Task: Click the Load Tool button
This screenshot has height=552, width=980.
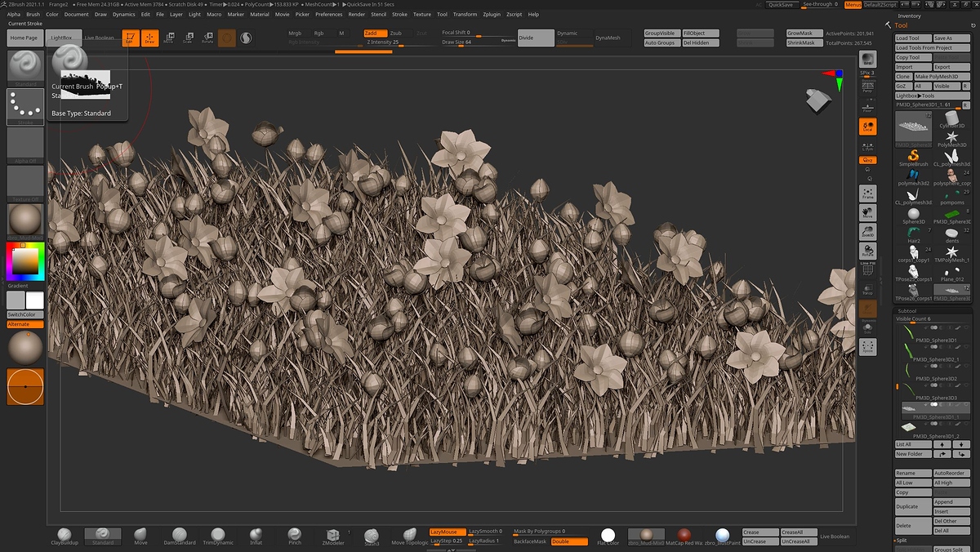Action: click(x=913, y=38)
